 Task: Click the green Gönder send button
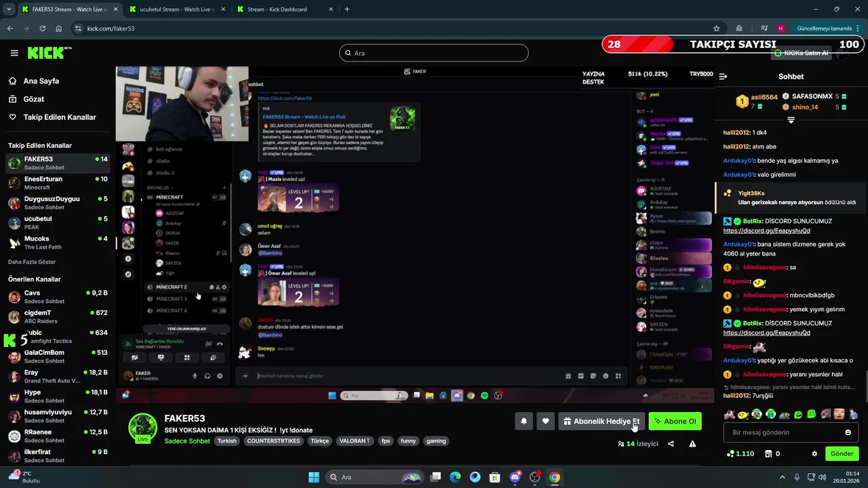[842, 453]
